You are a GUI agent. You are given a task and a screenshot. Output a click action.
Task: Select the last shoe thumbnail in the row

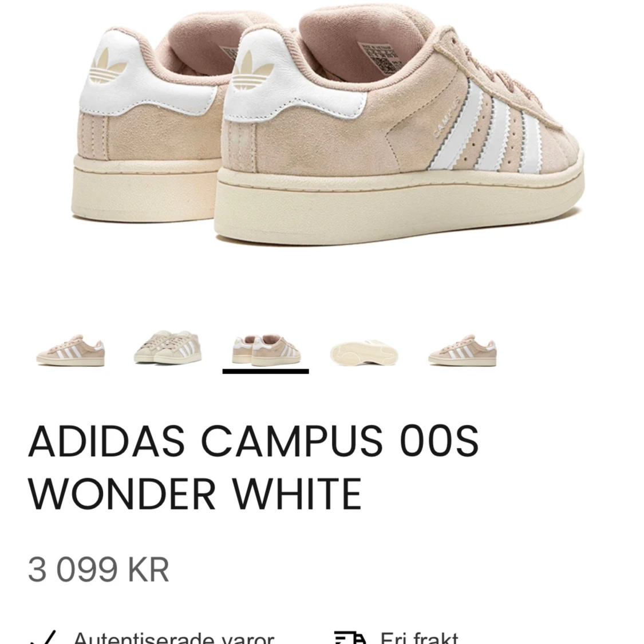[x=462, y=350]
